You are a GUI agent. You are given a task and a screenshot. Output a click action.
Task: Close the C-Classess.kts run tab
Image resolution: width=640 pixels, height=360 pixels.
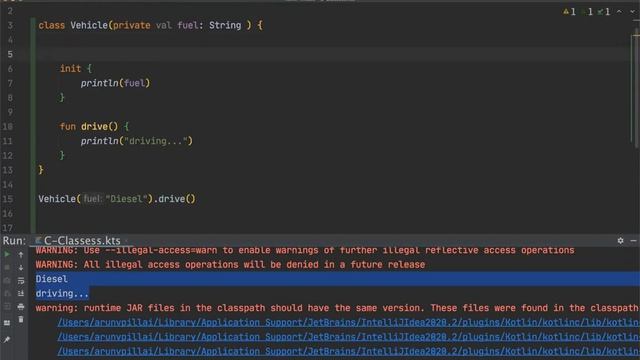pos(127,241)
